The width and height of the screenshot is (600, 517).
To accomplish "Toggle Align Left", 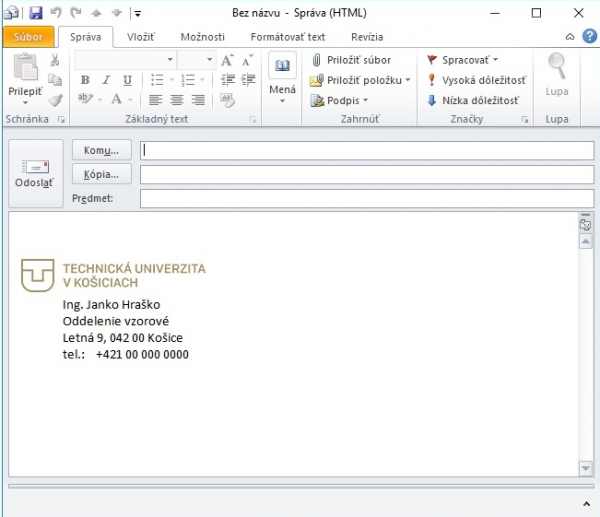I will 155,100.
